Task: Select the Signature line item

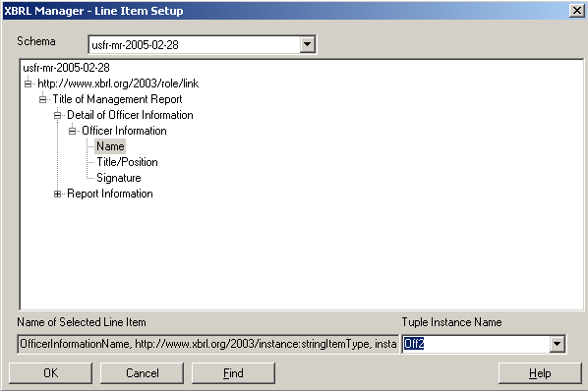Action: click(x=119, y=178)
